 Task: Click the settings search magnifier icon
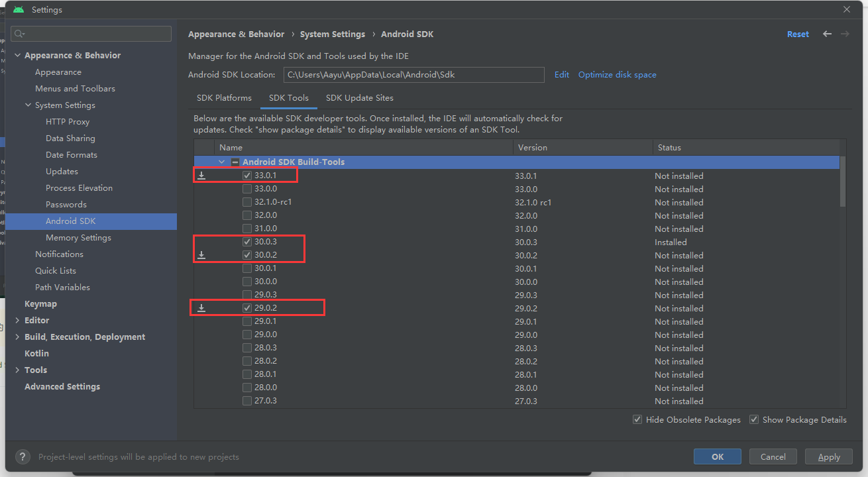pyautogui.click(x=20, y=34)
